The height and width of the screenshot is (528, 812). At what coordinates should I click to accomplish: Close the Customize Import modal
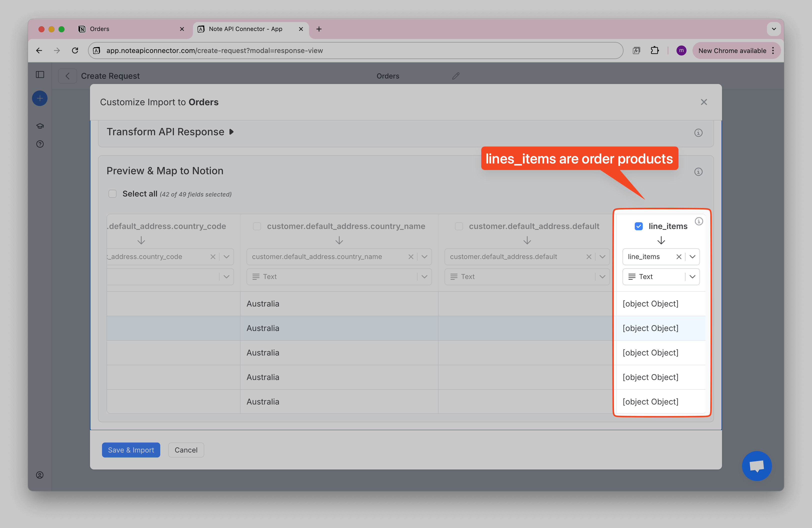(703, 102)
